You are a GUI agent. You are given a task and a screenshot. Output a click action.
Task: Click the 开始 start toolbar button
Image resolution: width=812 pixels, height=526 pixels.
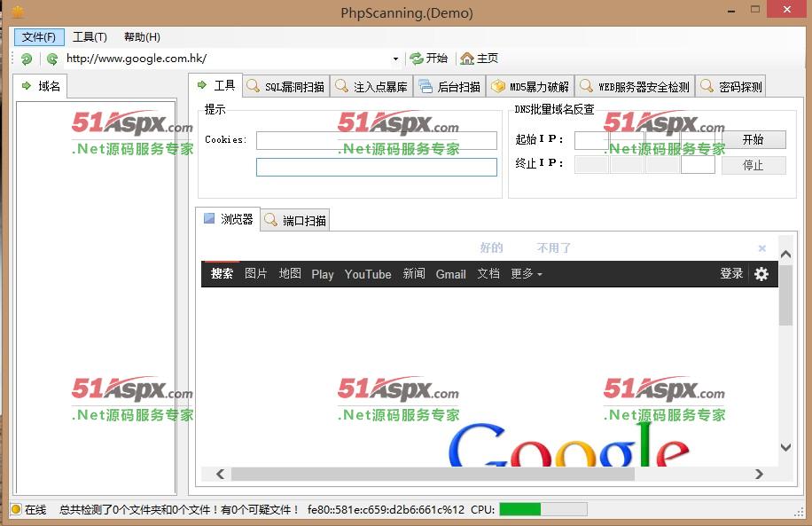(x=429, y=58)
